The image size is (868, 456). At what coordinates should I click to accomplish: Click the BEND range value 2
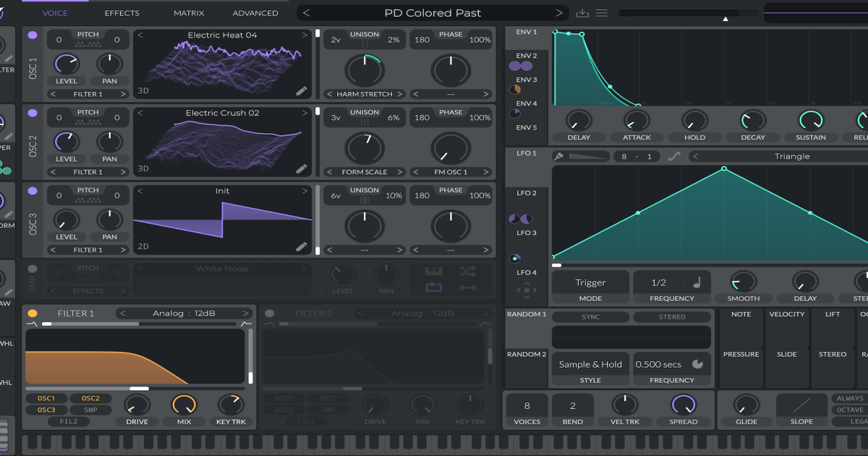click(x=573, y=405)
